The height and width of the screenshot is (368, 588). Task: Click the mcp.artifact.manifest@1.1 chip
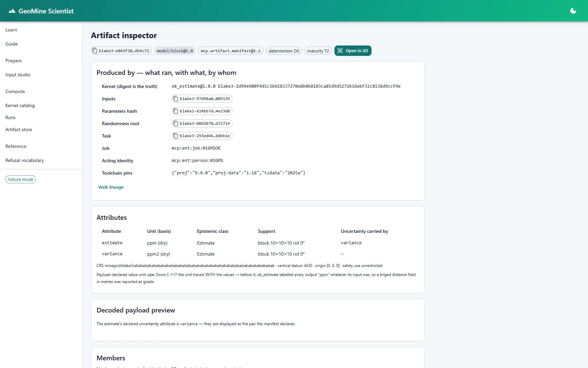tap(231, 51)
